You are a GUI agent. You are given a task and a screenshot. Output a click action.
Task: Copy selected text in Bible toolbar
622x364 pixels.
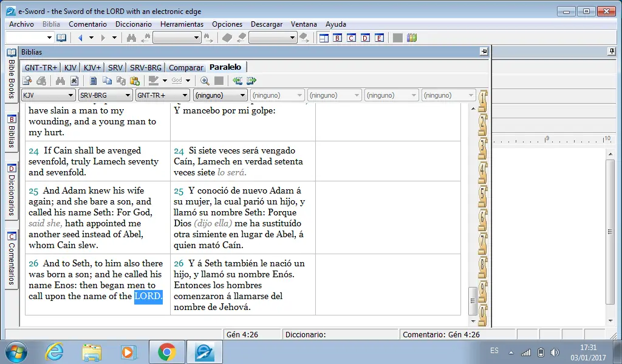pyautogui.click(x=107, y=81)
